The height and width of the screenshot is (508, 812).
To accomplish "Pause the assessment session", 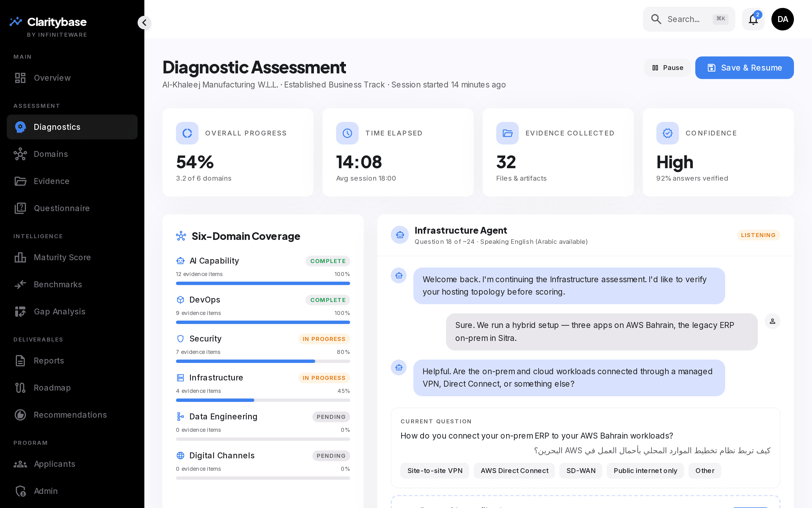I will coord(667,68).
